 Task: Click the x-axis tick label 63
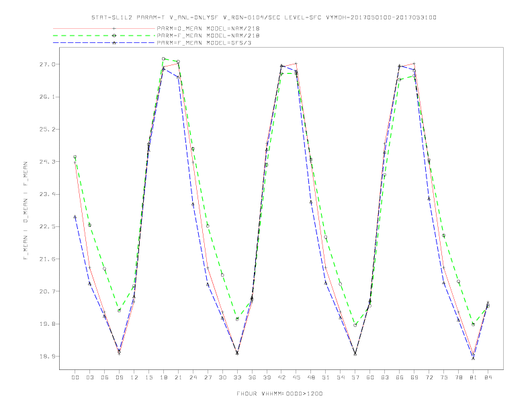385,377
